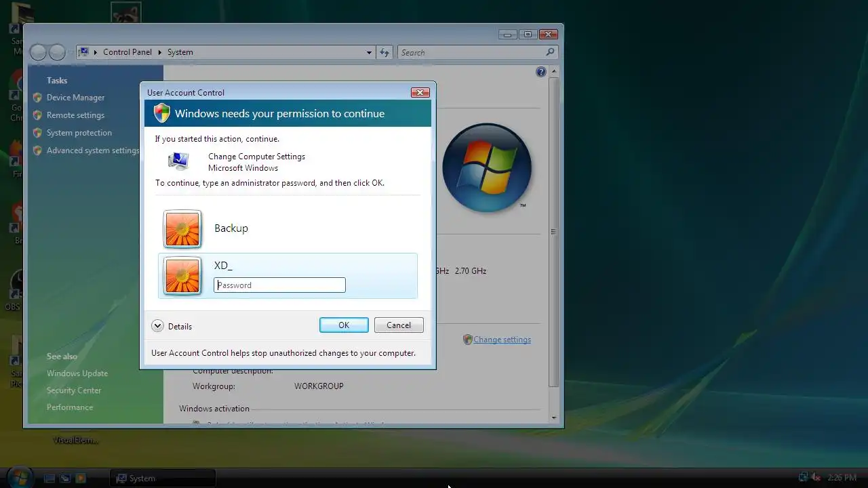The height and width of the screenshot is (488, 868).
Task: Click the shield icon beside Remote settings
Action: point(37,115)
